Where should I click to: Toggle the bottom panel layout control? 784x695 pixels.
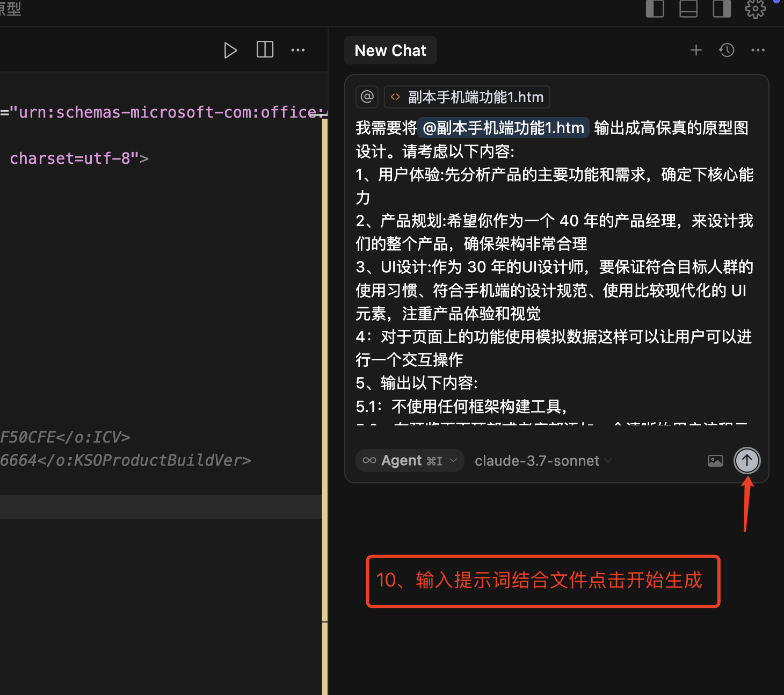[688, 9]
